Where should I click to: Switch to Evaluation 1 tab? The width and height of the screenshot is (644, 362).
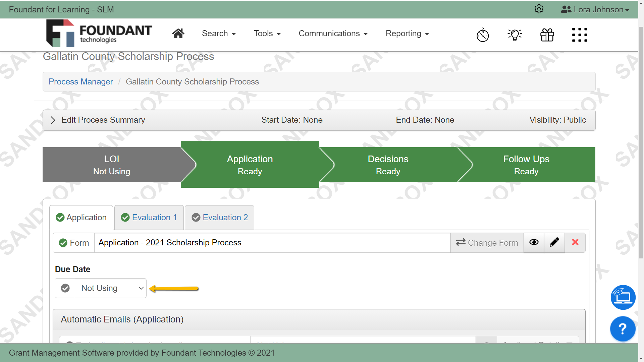[x=149, y=218]
